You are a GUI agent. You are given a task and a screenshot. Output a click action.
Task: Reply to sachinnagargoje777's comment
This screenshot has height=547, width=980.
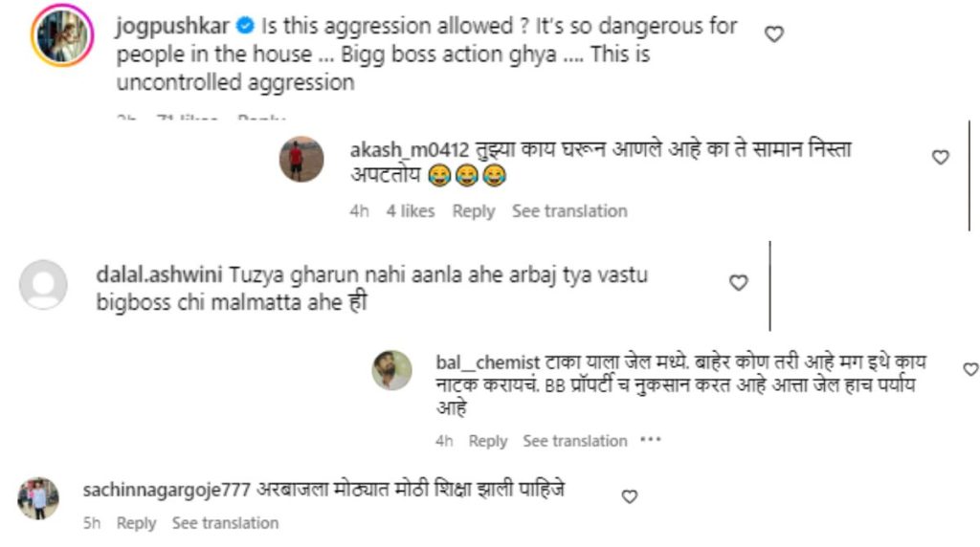click(136, 523)
